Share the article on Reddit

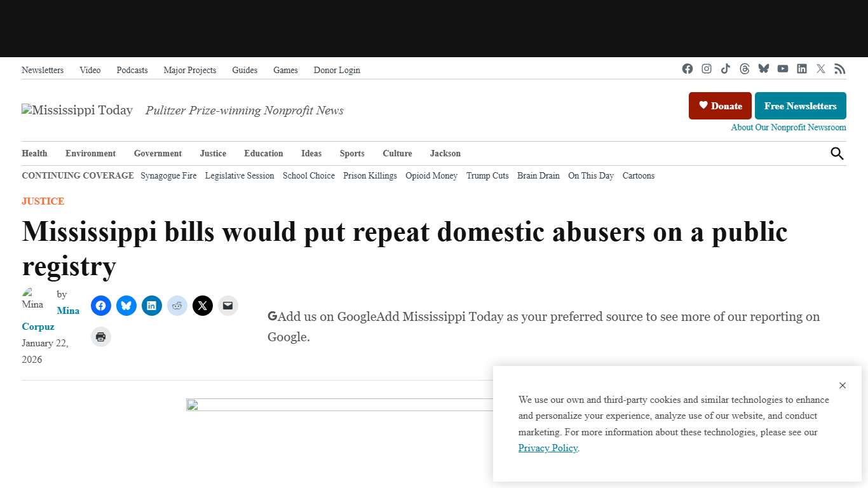(177, 306)
